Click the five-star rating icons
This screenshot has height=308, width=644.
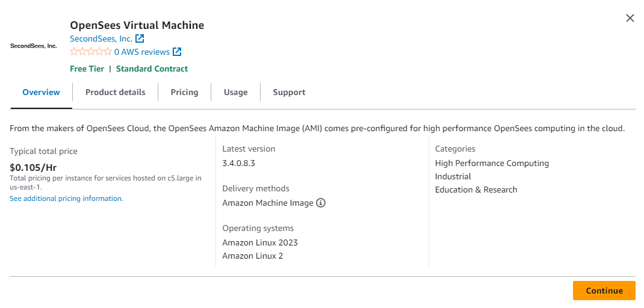tap(91, 52)
